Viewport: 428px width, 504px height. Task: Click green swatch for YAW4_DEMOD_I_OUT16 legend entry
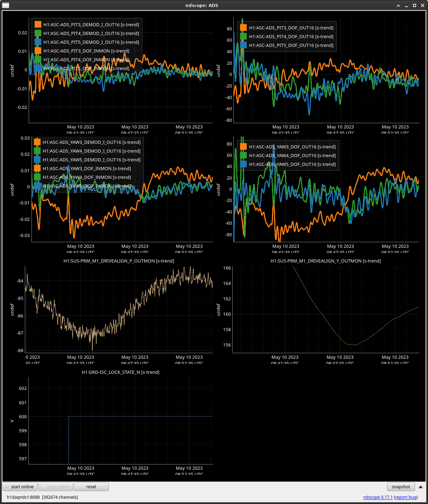point(37,151)
